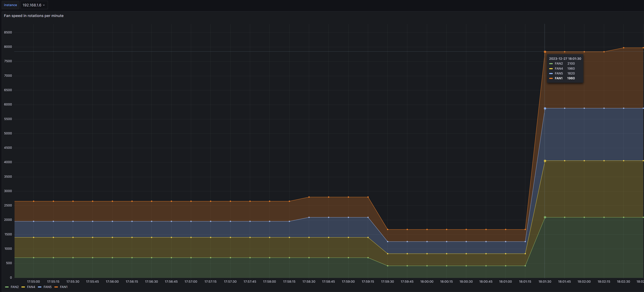Click the dropdown chevron next to 192.168.1.6

click(44, 5)
